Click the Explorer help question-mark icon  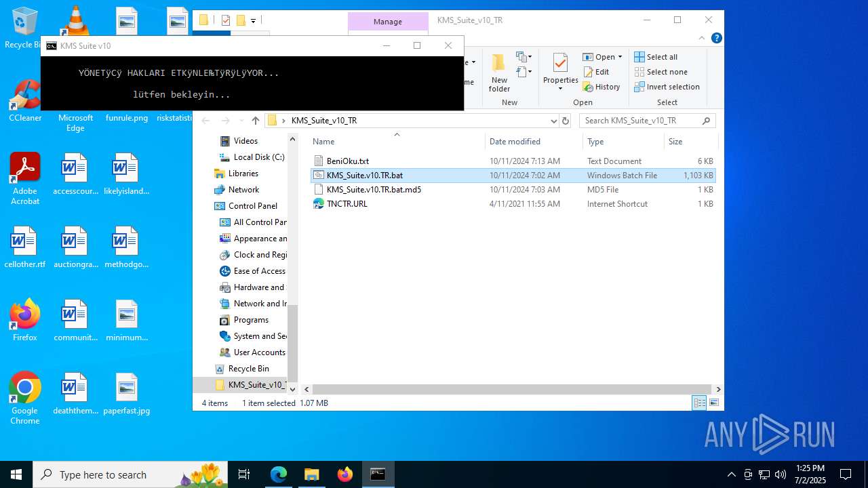pos(716,38)
